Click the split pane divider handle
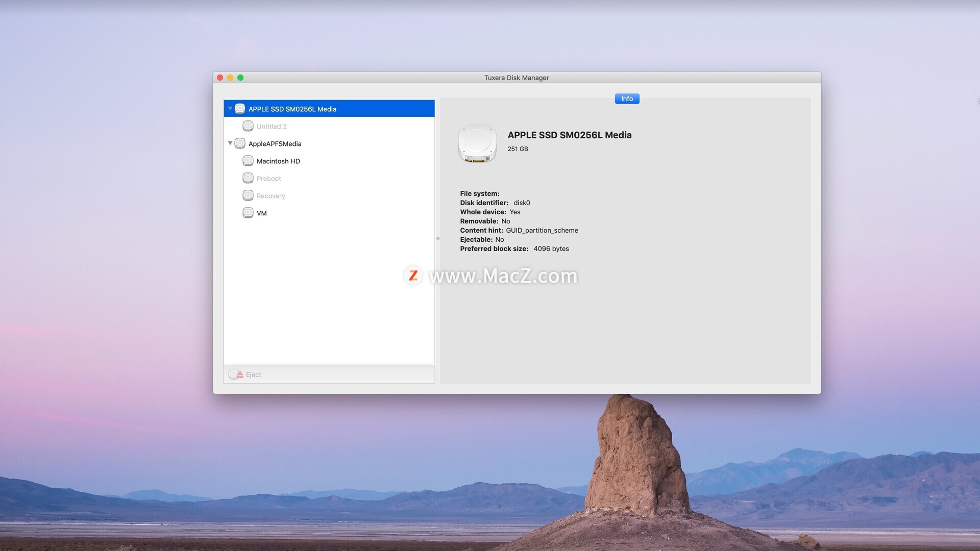The width and height of the screenshot is (980, 551). tap(437, 238)
